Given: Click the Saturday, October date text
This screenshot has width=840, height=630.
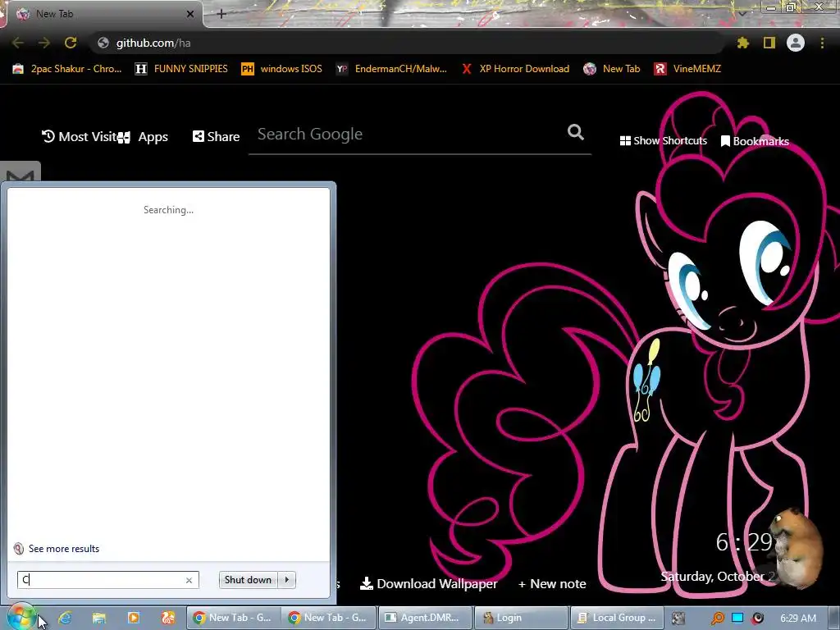Looking at the screenshot, I should (713, 577).
